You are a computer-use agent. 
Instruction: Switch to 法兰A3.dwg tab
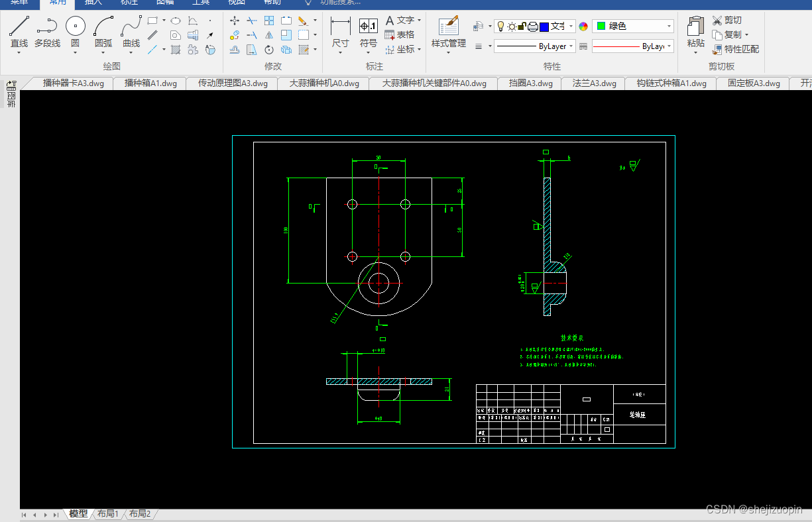(x=594, y=83)
